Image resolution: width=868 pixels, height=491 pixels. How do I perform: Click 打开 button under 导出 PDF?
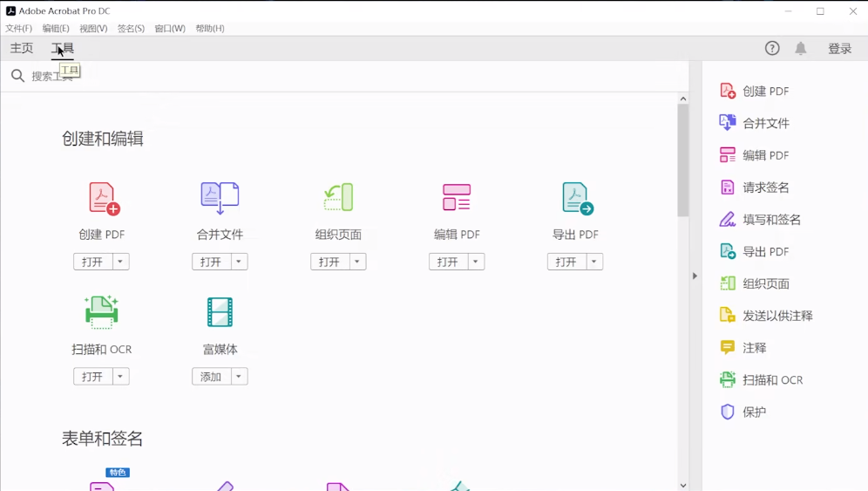tap(566, 262)
